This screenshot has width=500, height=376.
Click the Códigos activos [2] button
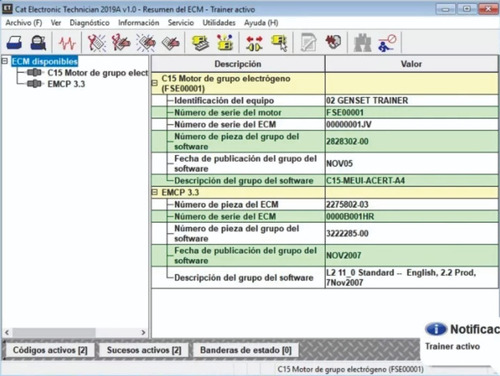point(50,350)
